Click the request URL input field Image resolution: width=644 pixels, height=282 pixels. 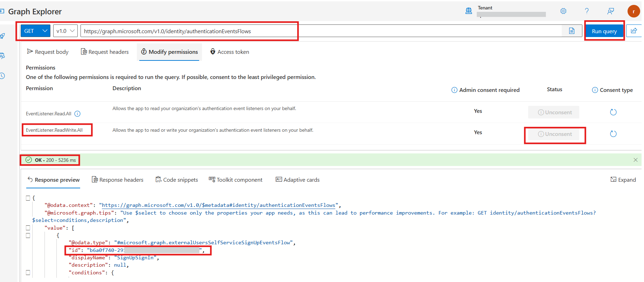click(x=321, y=31)
